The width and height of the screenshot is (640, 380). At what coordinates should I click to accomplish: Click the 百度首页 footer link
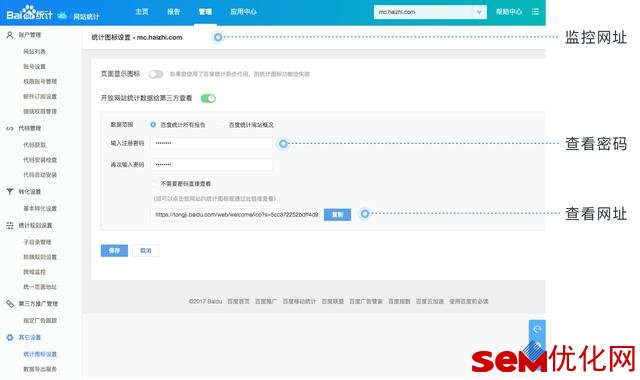(x=238, y=302)
